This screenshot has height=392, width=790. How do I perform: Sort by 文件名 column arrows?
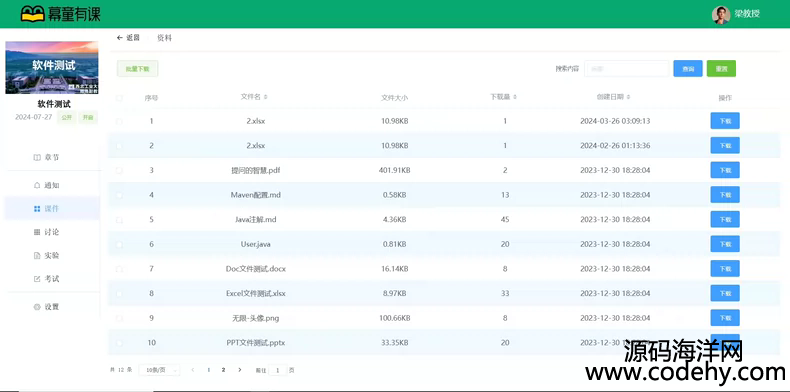(266, 97)
